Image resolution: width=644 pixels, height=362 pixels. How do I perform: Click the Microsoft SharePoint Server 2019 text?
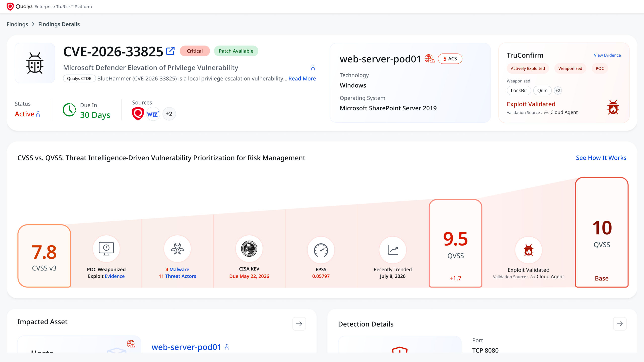[x=388, y=108]
